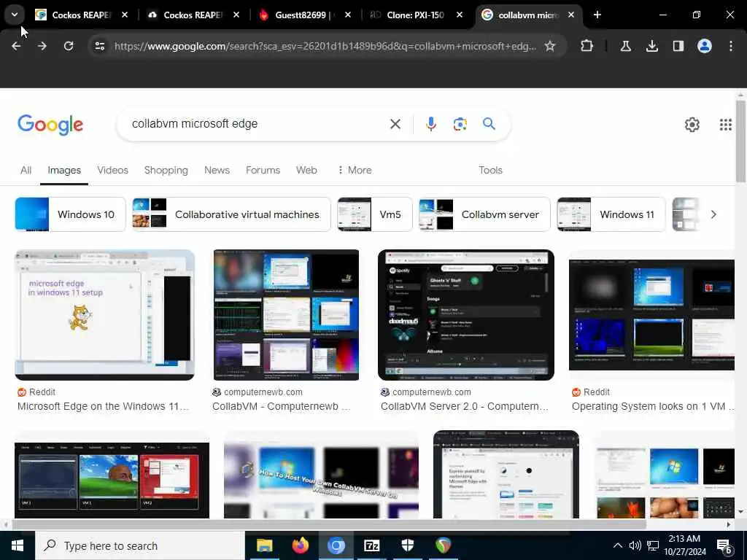747x560 pixels.
Task: Close the Guestt82699 tab
Action: click(x=348, y=15)
